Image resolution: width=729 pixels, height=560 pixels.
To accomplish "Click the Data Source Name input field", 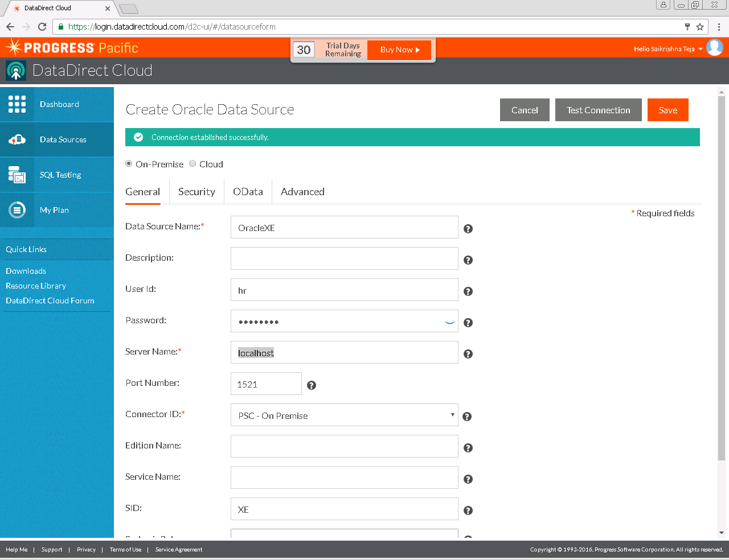I will coord(345,227).
